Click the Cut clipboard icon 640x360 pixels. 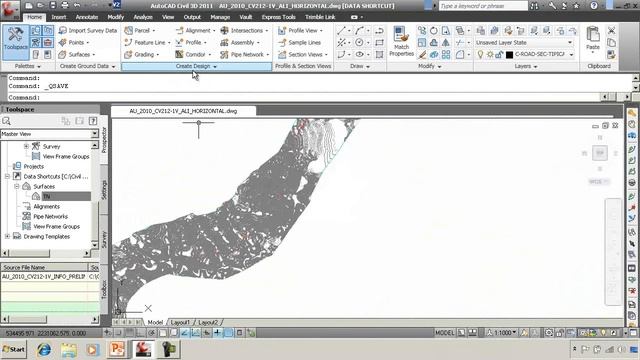(x=611, y=31)
